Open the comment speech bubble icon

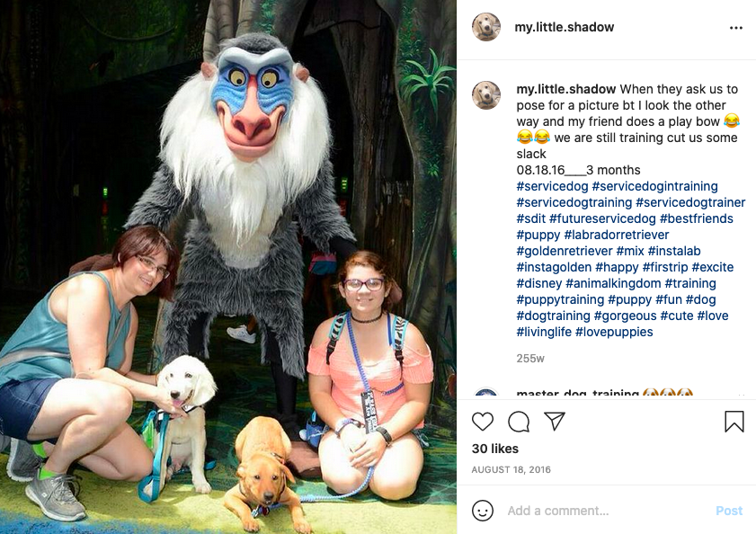519,422
